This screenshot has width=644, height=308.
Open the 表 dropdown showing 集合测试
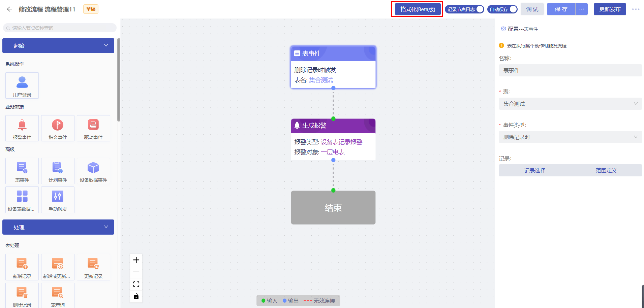[x=570, y=104]
